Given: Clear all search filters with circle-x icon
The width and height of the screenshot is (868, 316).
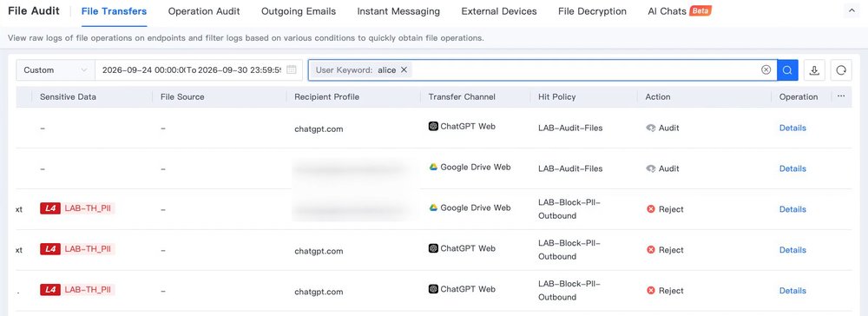Looking at the screenshot, I should 766,70.
